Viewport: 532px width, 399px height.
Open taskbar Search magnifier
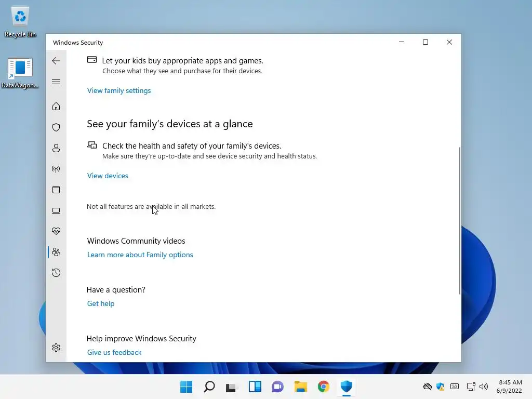(209, 387)
